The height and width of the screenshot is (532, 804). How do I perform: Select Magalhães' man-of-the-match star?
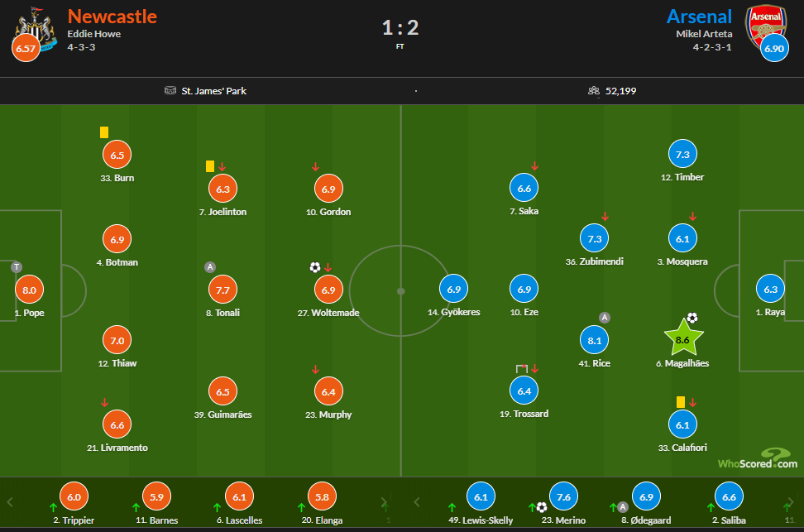(682, 338)
